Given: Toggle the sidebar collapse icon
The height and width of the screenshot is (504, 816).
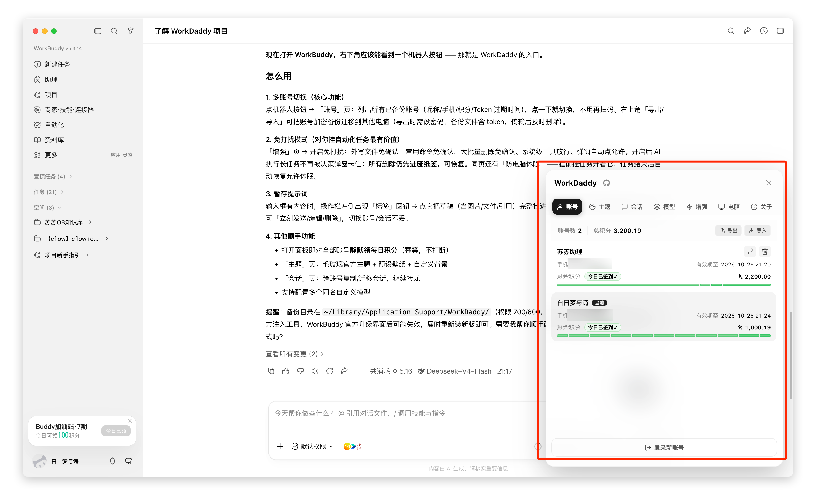Looking at the screenshot, I should click(x=98, y=31).
